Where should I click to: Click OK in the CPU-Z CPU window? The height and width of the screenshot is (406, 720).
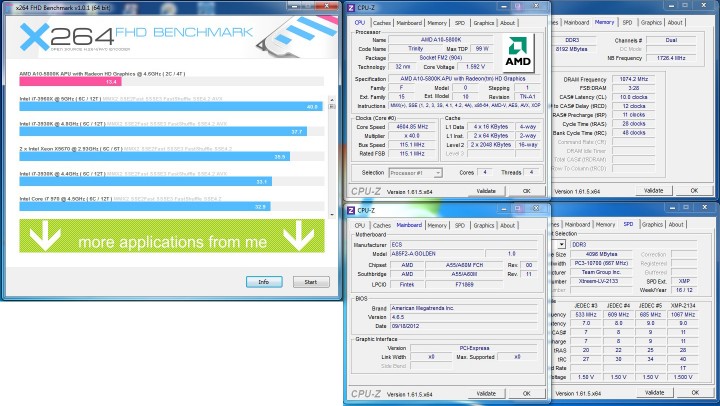tap(527, 191)
